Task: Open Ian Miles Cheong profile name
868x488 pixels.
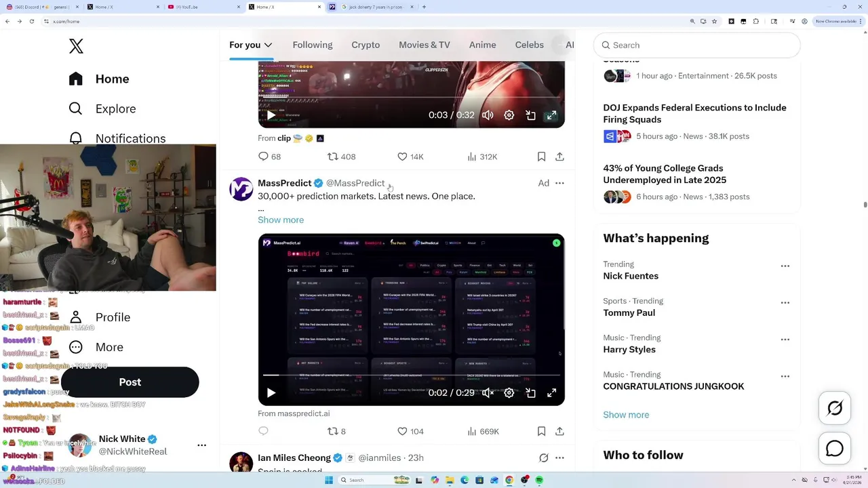Action: 294,457
